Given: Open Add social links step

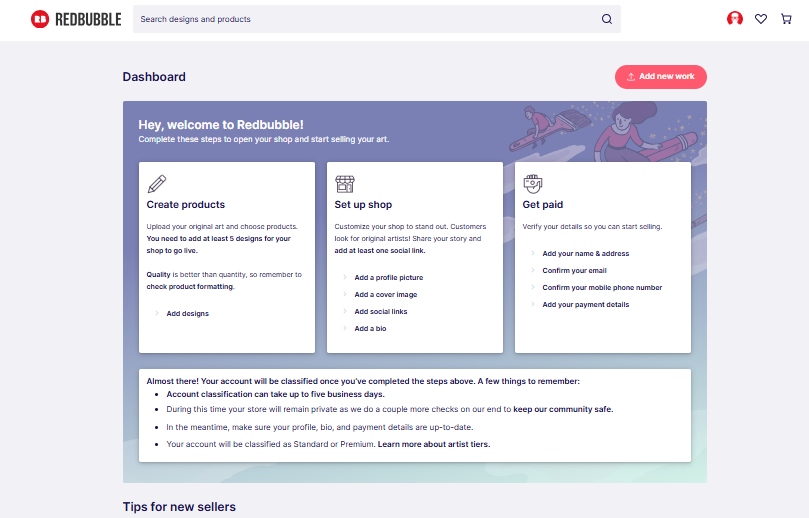Looking at the screenshot, I should pos(380,312).
